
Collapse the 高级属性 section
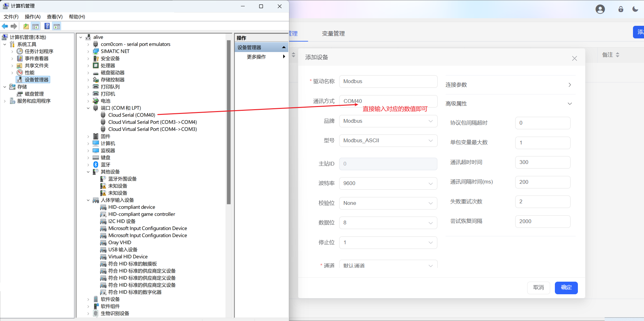[x=569, y=104]
